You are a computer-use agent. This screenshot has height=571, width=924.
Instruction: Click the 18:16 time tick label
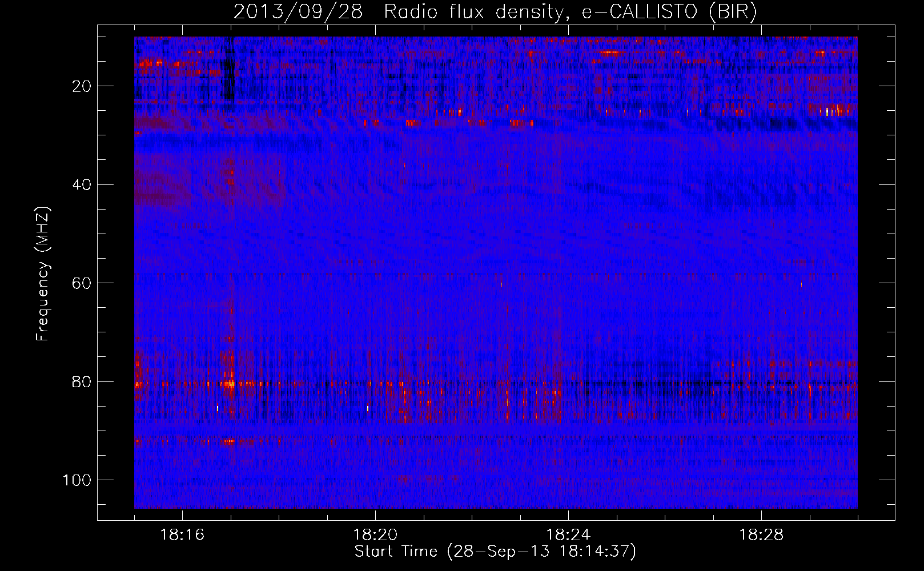click(x=182, y=535)
